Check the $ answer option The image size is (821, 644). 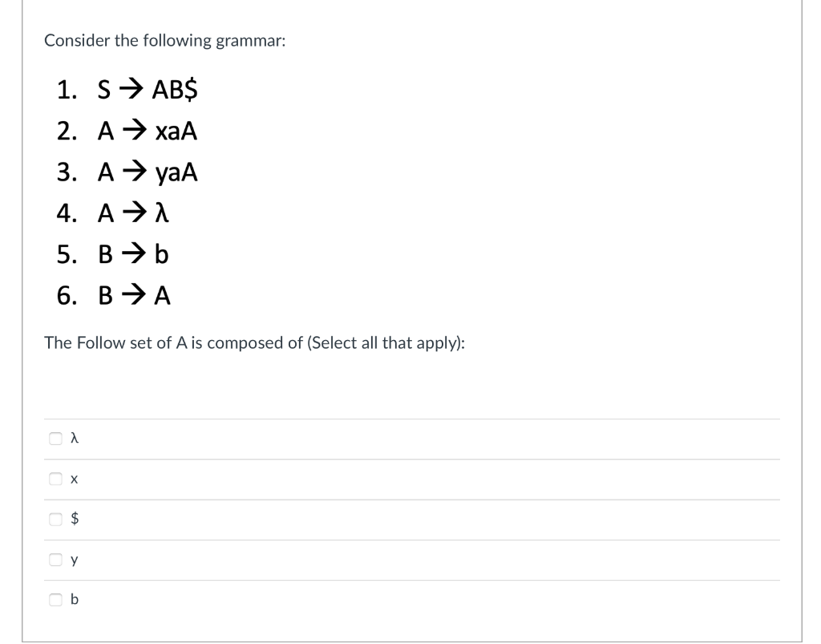[55, 518]
